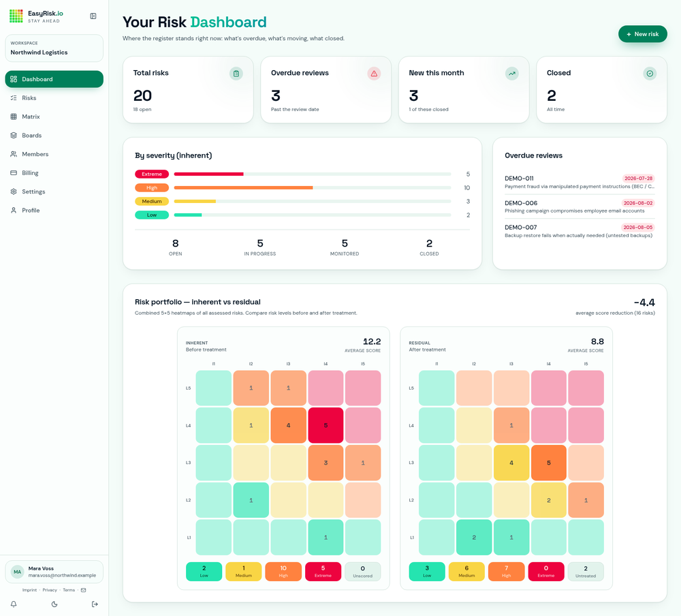Image resolution: width=681 pixels, height=616 pixels.
Task: Click the Overdue reviews warning triangle icon
Action: (x=374, y=74)
